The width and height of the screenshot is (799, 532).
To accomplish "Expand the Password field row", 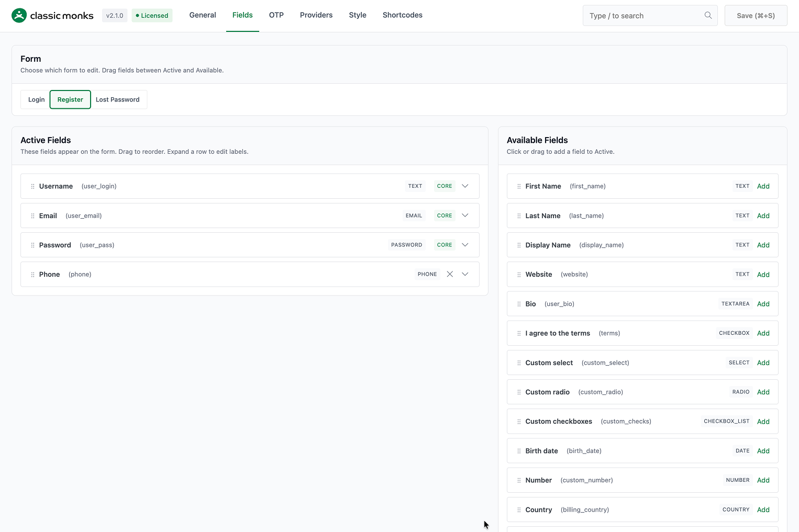I will pos(465,245).
